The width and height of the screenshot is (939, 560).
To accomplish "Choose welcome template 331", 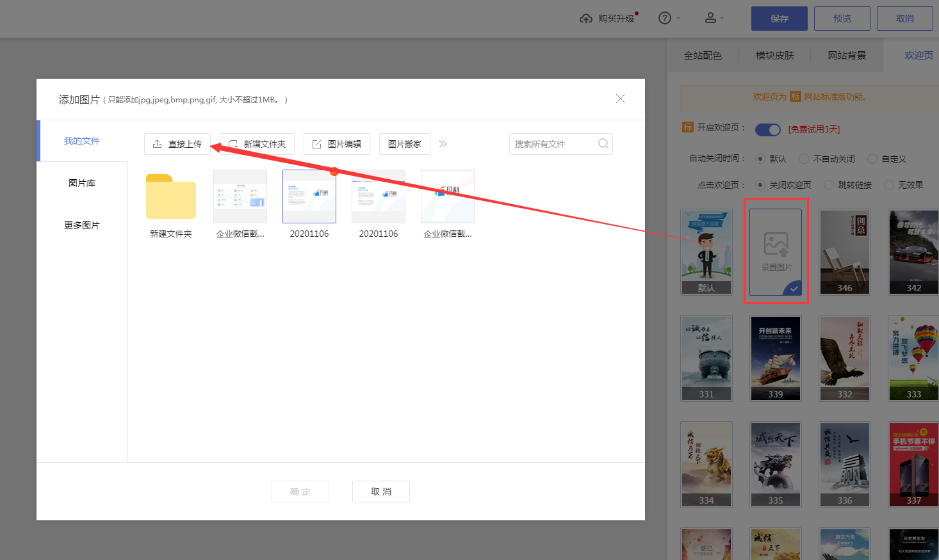I will point(706,358).
